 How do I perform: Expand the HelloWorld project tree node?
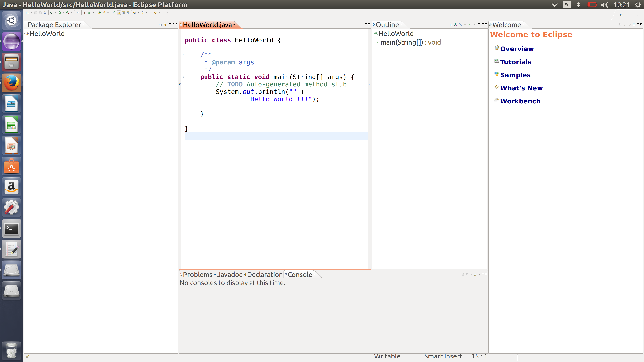25,33
